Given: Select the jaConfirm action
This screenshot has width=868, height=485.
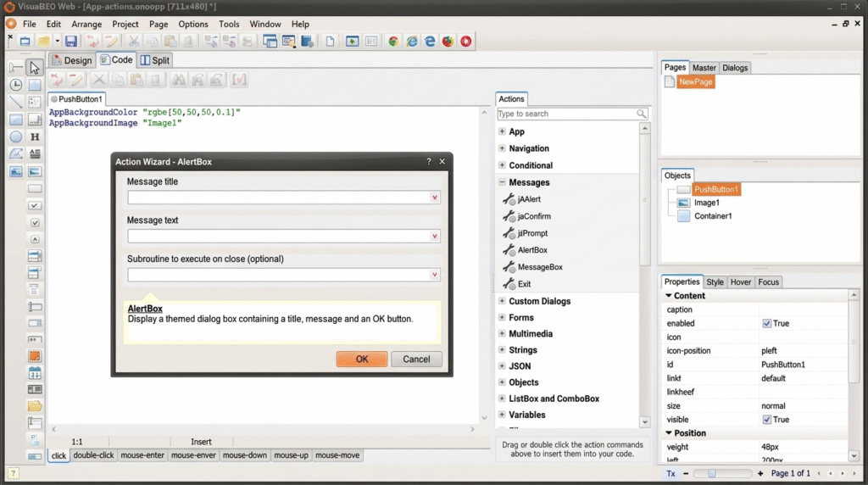Looking at the screenshot, I should 534,216.
